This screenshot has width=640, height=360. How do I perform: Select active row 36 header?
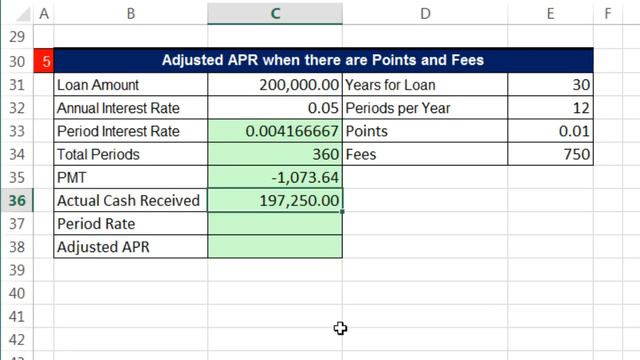point(17,200)
